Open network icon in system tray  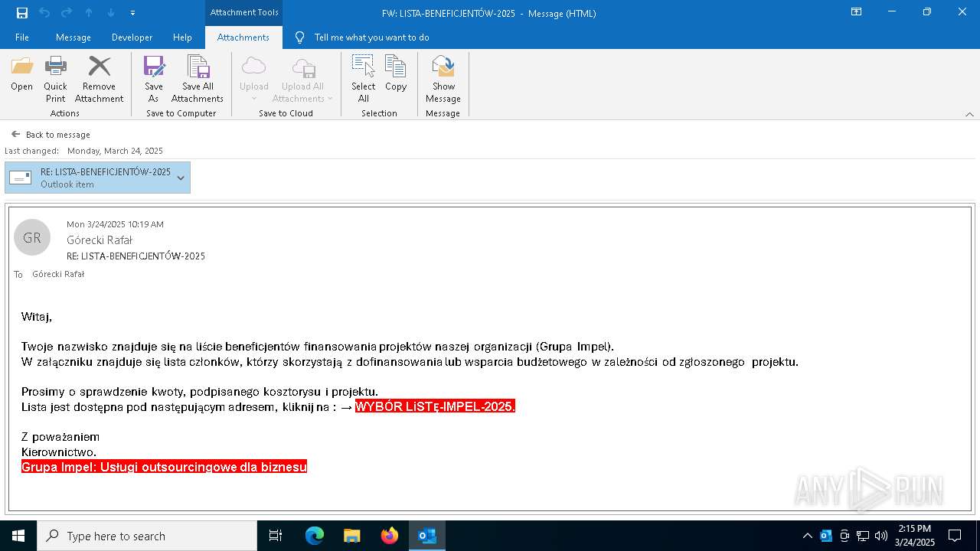[x=863, y=536]
